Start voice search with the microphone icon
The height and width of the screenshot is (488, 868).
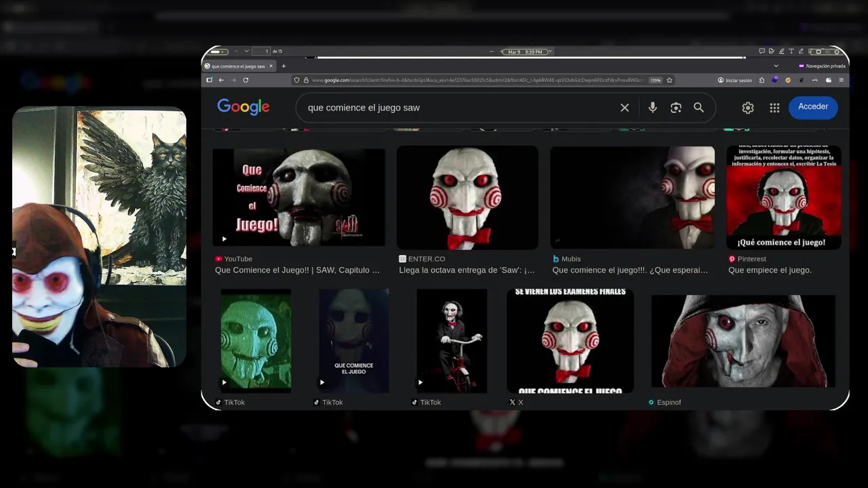coord(652,108)
